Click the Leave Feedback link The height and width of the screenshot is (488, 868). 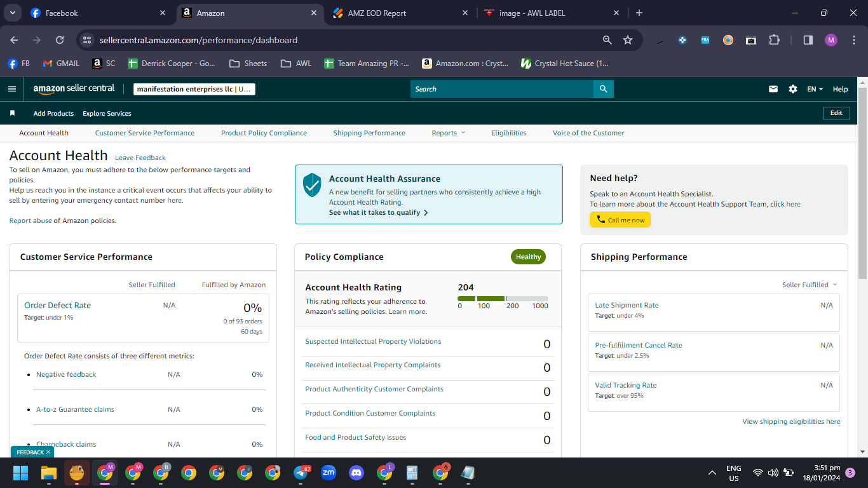[140, 158]
